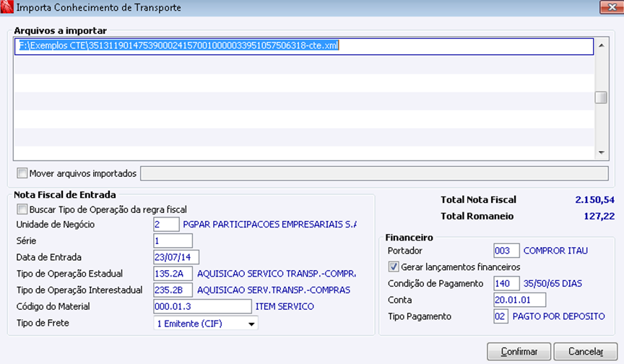Check Buscar Tipo de Operação da regra fiscal
The width and height of the screenshot is (624, 364).
click(x=22, y=209)
